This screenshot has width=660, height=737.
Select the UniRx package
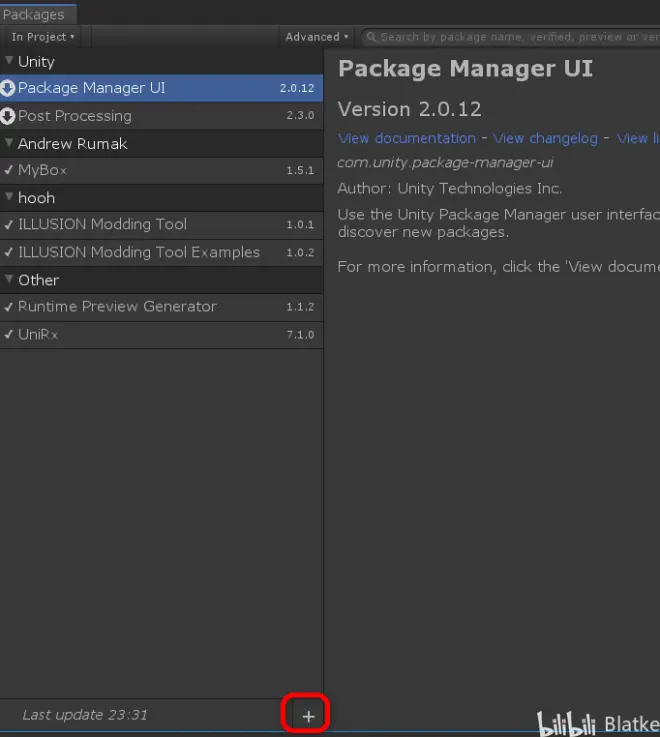161,335
